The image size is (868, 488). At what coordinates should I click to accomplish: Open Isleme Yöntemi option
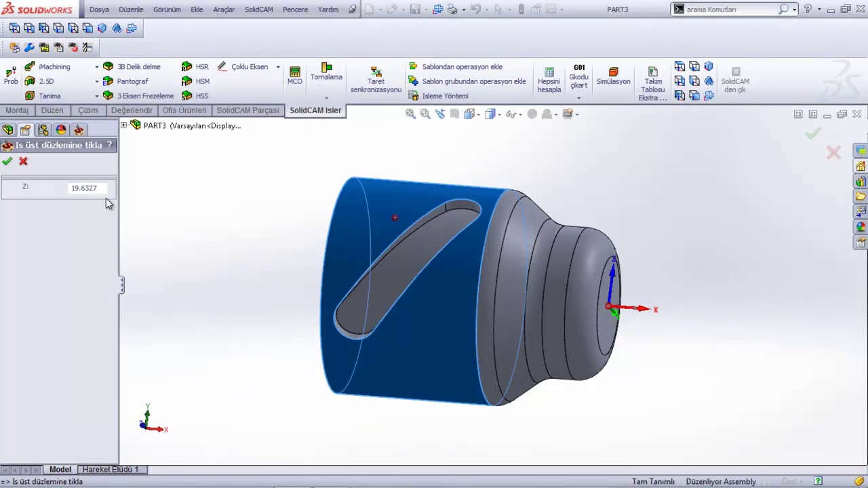click(x=438, y=96)
